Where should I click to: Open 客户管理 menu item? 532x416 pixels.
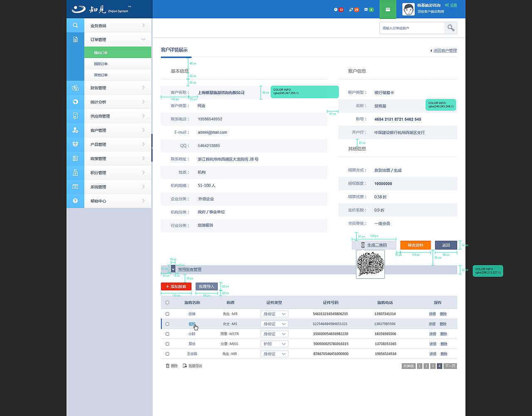point(118,130)
